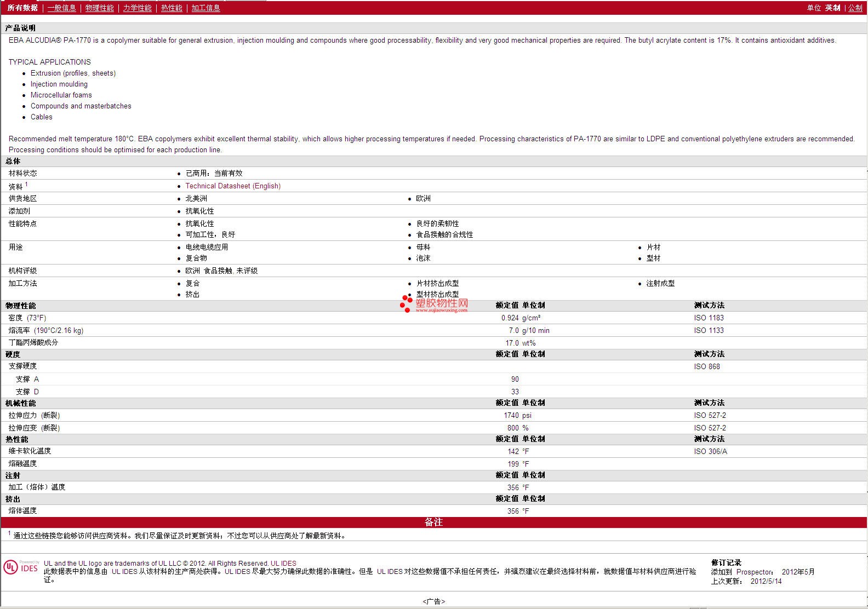Select the 熔流率 (190°C/2.16 kg) label
This screenshot has width=868, height=609.
point(46,330)
